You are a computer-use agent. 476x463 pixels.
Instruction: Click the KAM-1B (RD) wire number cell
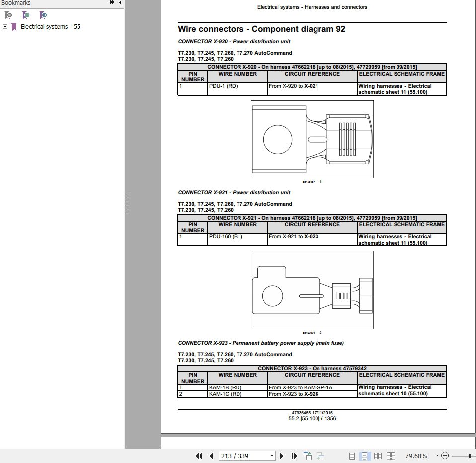[238, 387]
